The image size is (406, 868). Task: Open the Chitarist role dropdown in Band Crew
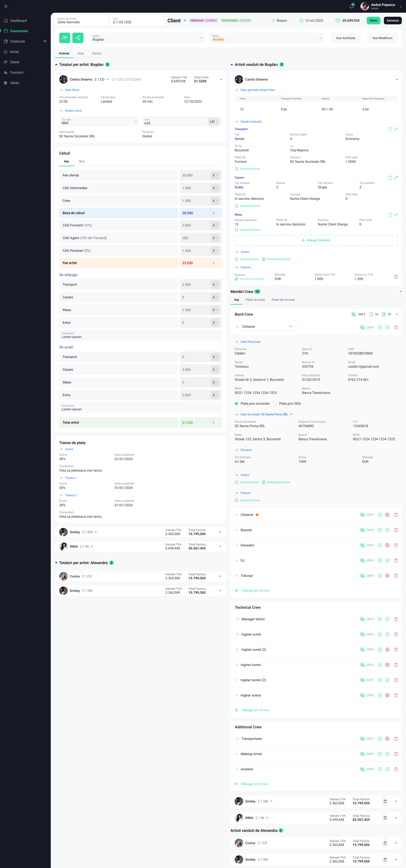click(290, 326)
